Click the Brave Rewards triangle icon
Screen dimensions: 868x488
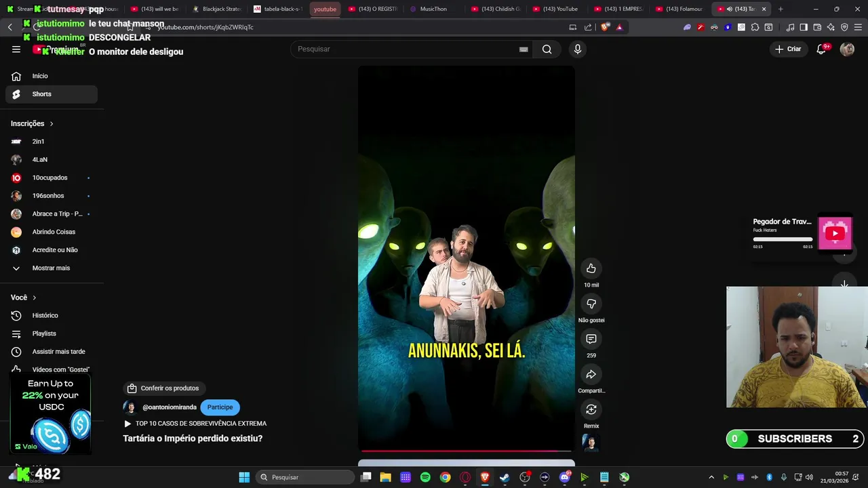point(619,27)
